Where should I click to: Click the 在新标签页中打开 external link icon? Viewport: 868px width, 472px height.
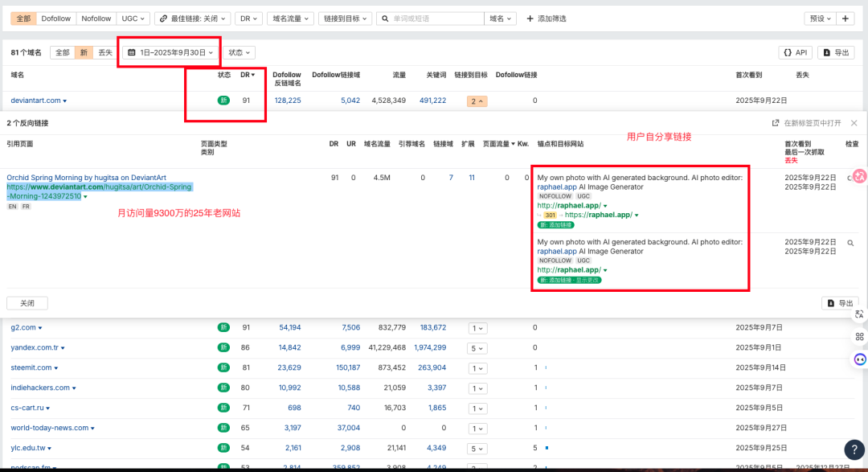point(776,123)
